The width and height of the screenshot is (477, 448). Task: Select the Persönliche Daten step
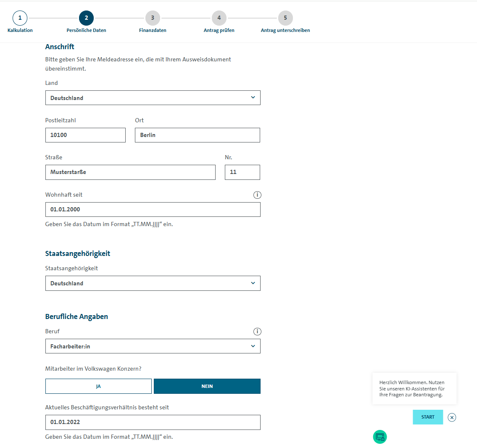(x=87, y=18)
